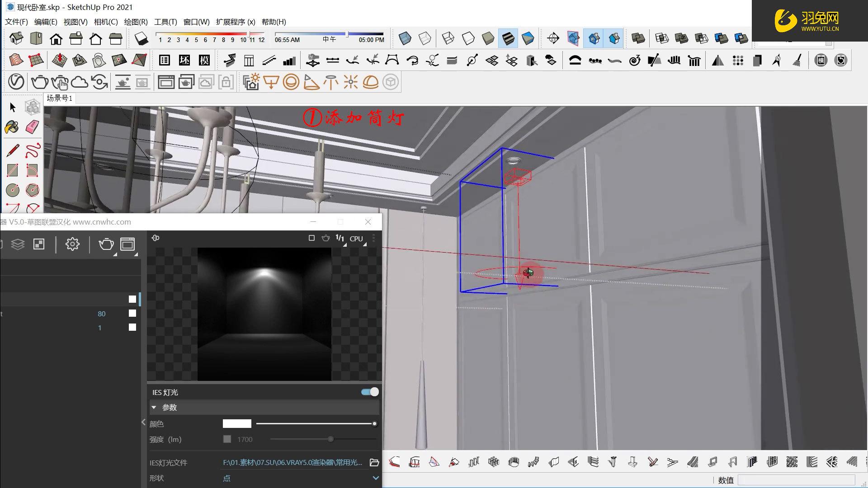This screenshot has height=488, width=868.
Task: Disable the IES 灯光 light switch
Action: point(369,392)
